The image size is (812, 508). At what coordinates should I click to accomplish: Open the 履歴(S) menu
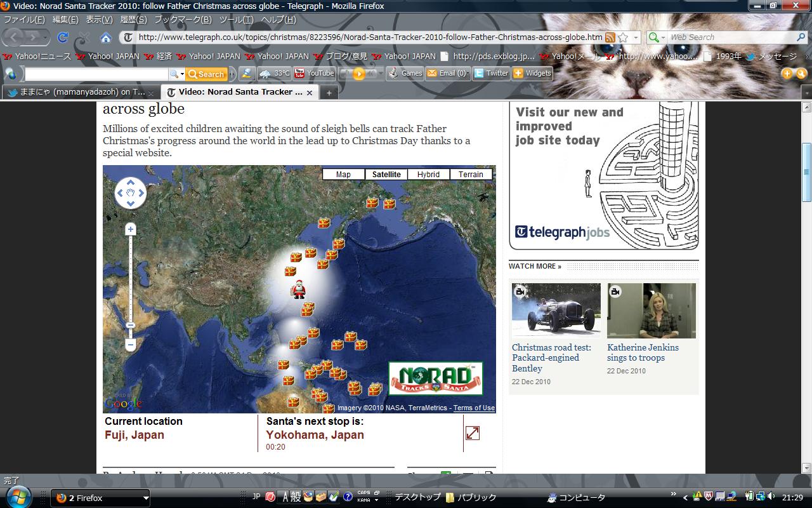133,20
